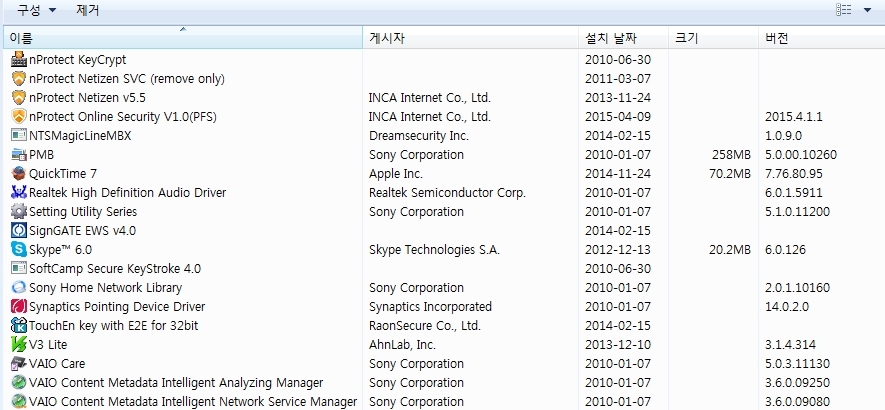The image size is (885, 410).
Task: Open the 구성 dropdown menu
Action: click(36, 10)
